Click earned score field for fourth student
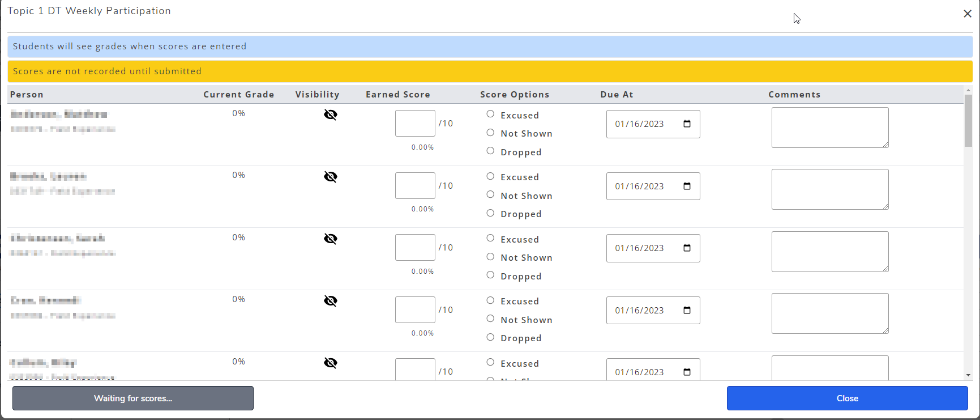Screen dimensions: 980x420 pyautogui.click(x=415, y=310)
